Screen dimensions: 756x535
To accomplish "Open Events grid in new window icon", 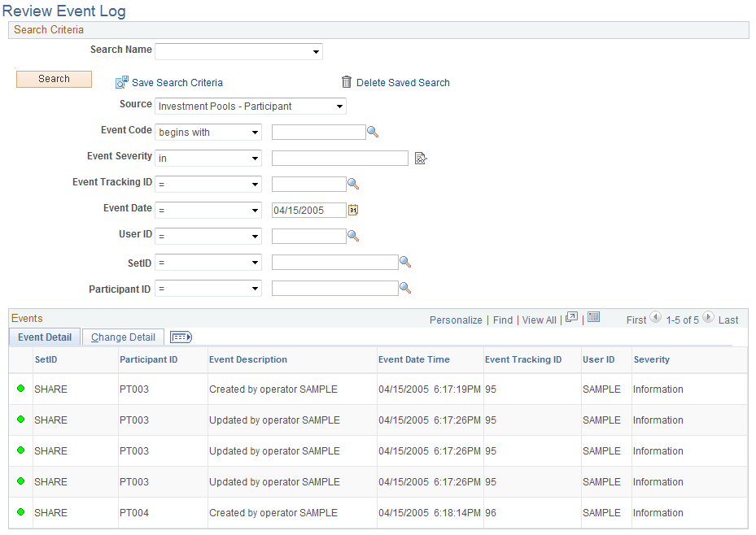I will coord(571,317).
